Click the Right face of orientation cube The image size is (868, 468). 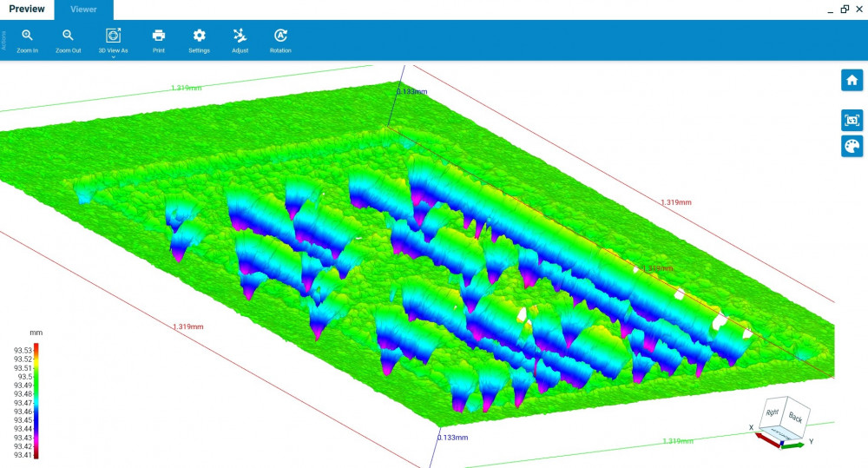point(773,413)
